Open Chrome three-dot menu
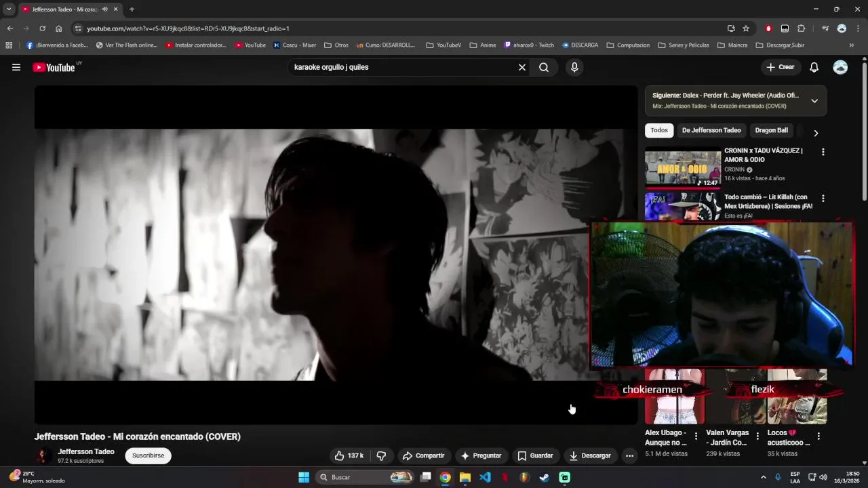The image size is (868, 488). click(x=858, y=28)
